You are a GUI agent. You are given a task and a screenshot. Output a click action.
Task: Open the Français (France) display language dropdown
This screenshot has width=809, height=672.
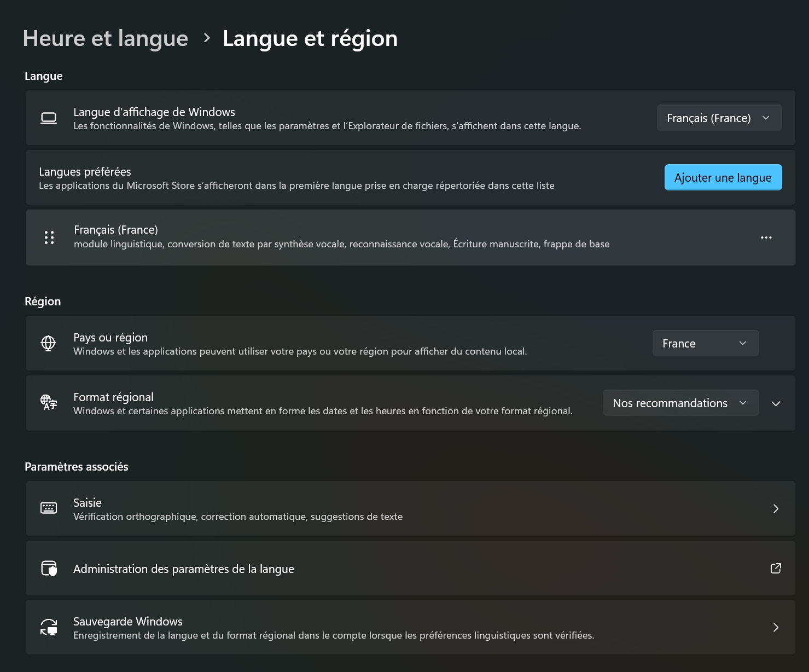(719, 118)
